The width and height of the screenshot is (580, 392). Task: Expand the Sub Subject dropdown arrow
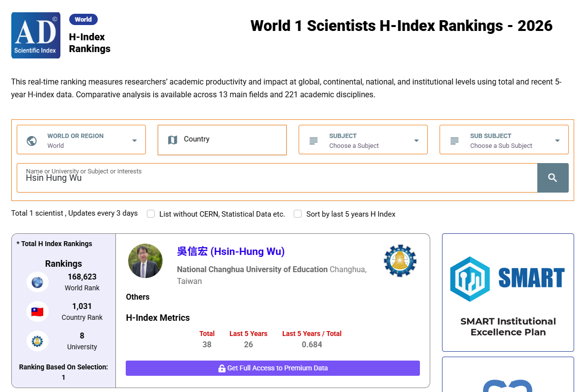[x=557, y=140]
